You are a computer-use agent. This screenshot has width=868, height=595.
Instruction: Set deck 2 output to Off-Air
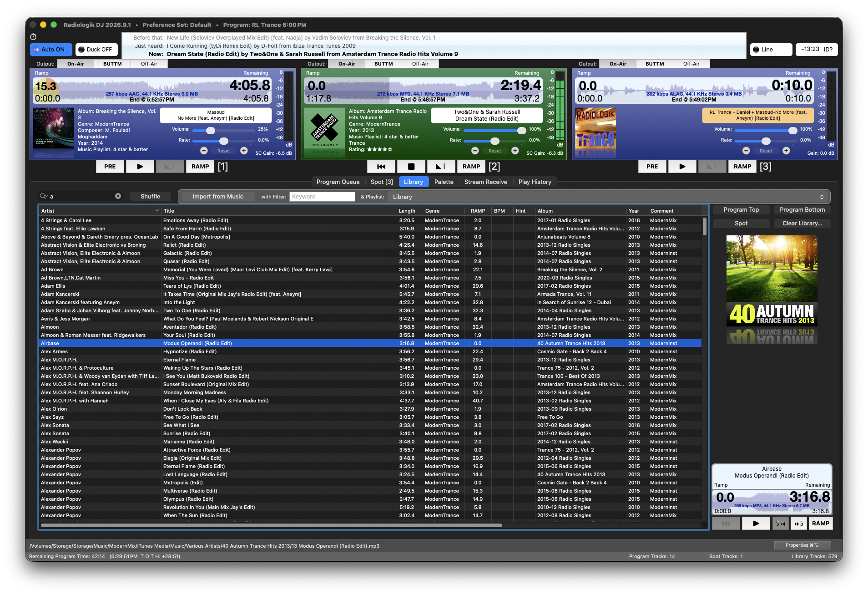420,64
